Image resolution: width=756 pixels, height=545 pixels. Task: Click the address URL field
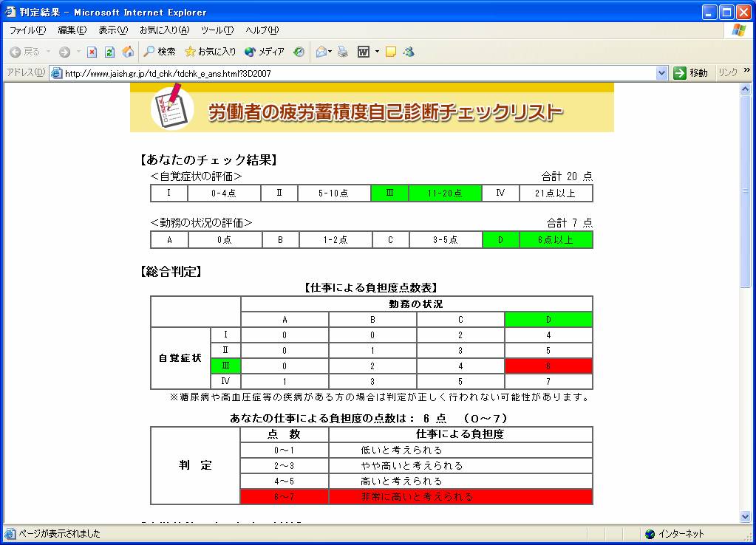(x=355, y=73)
